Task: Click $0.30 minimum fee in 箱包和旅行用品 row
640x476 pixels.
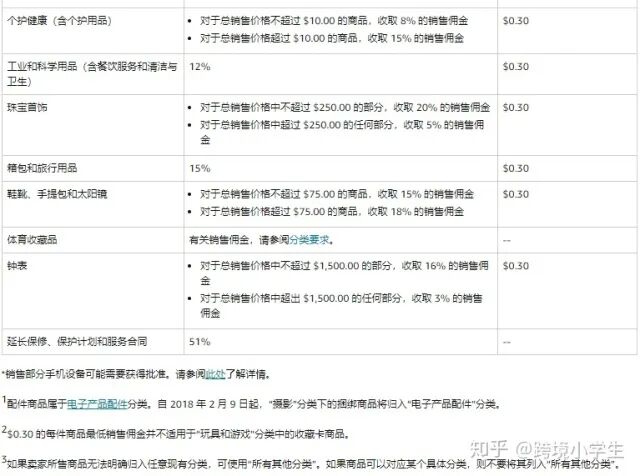Action: [516, 168]
